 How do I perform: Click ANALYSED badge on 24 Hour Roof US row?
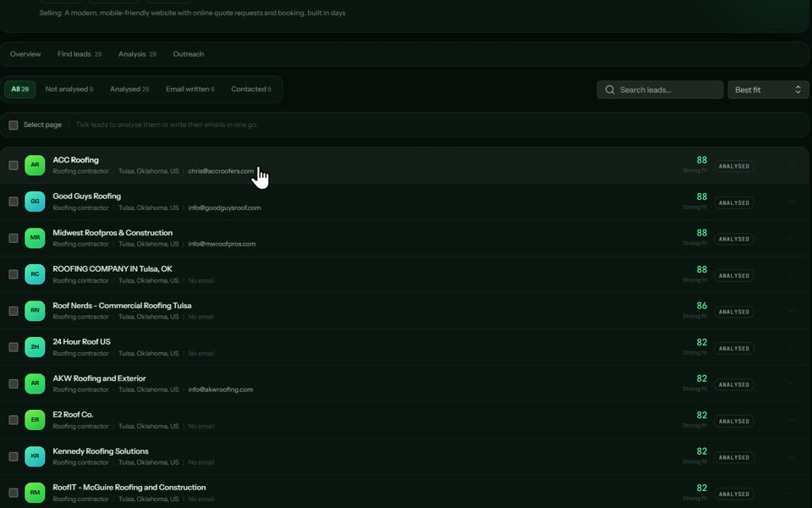[734, 348]
